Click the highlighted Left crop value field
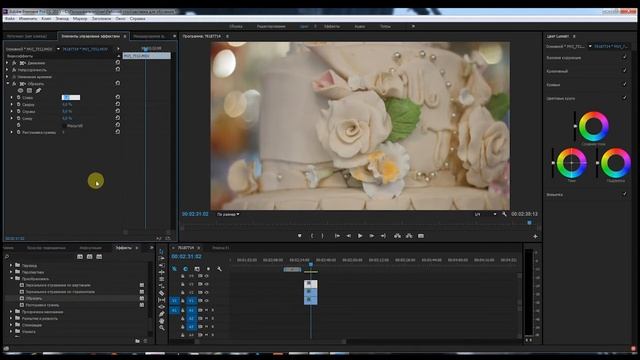The height and width of the screenshot is (360, 640). pos(71,98)
